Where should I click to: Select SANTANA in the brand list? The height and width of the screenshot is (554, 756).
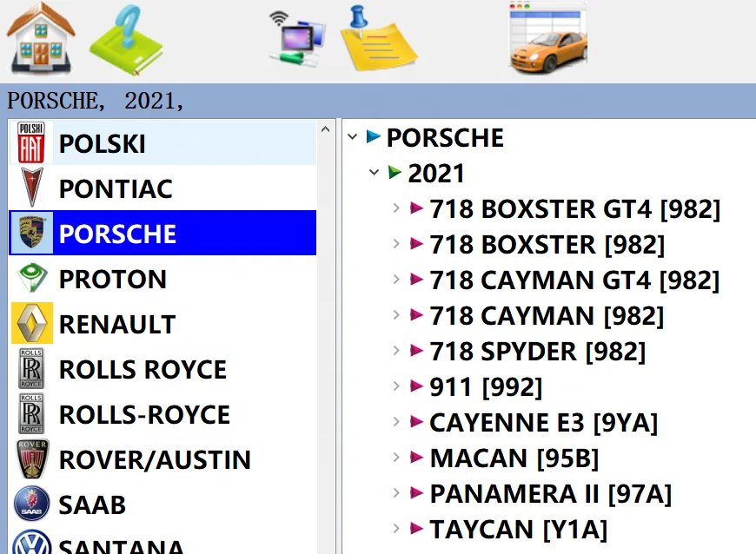[x=162, y=541]
